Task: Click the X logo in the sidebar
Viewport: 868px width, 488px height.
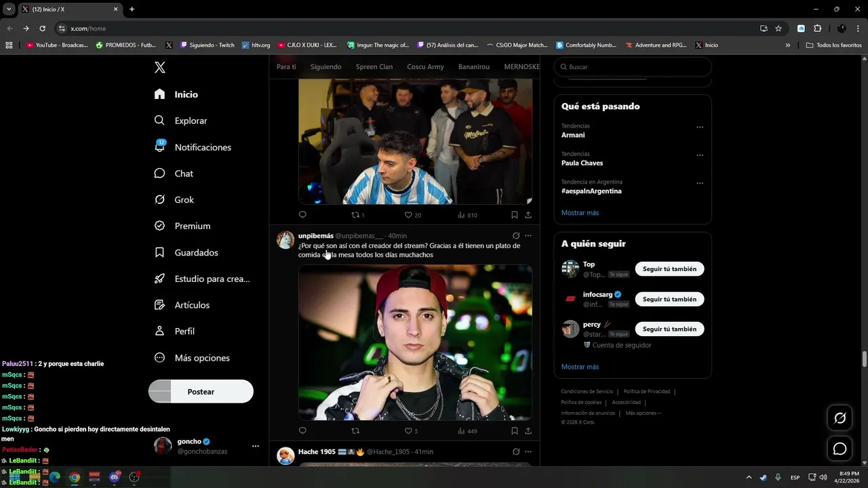Action: point(160,67)
